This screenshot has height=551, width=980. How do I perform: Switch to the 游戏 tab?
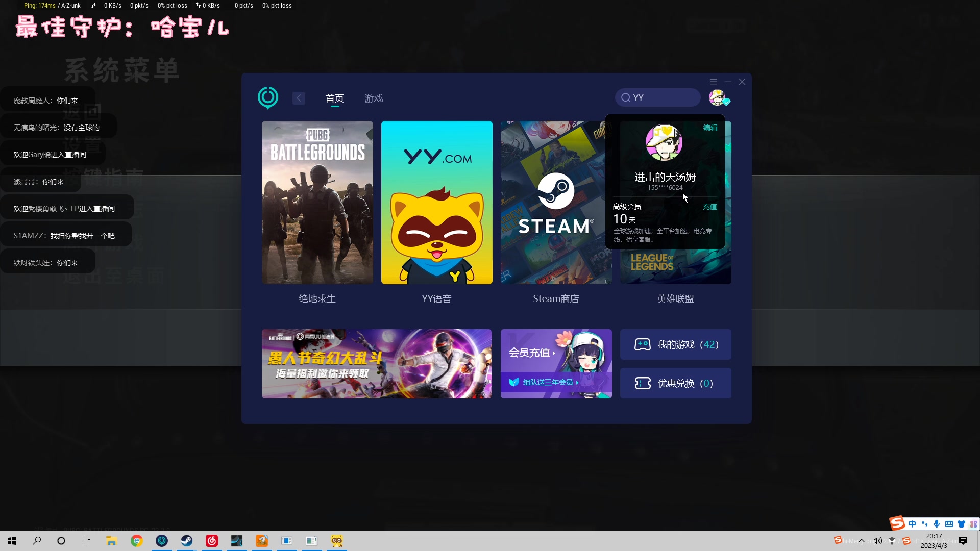[x=374, y=98]
